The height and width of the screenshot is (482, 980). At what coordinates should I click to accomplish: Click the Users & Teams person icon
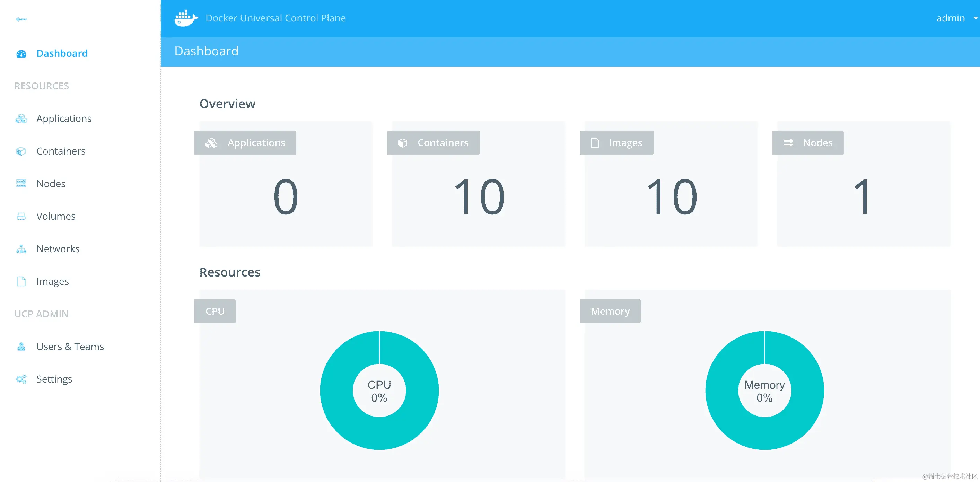pos(21,346)
